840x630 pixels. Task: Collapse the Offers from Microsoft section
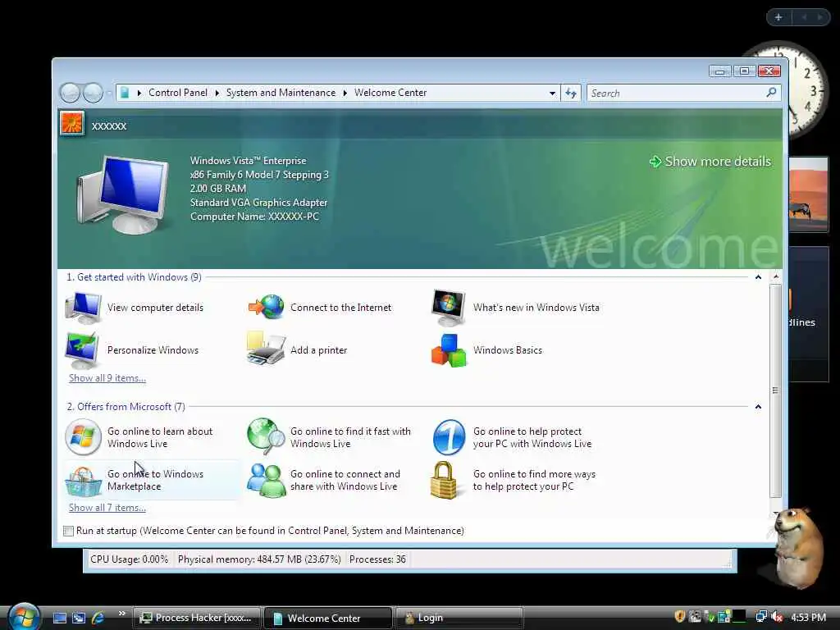pos(758,407)
